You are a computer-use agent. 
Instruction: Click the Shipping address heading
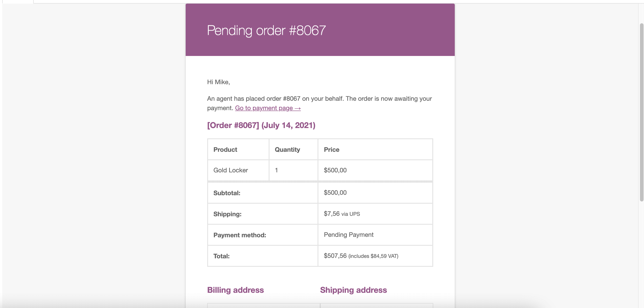tap(353, 290)
